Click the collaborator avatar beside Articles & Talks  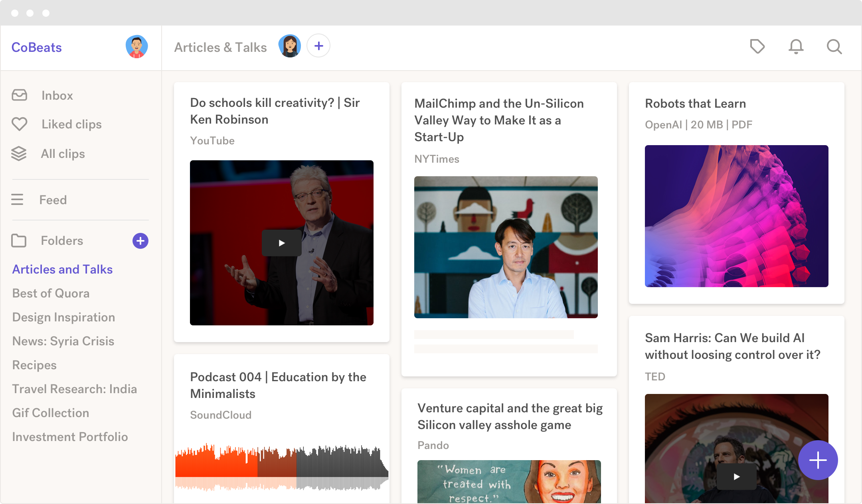[290, 46]
